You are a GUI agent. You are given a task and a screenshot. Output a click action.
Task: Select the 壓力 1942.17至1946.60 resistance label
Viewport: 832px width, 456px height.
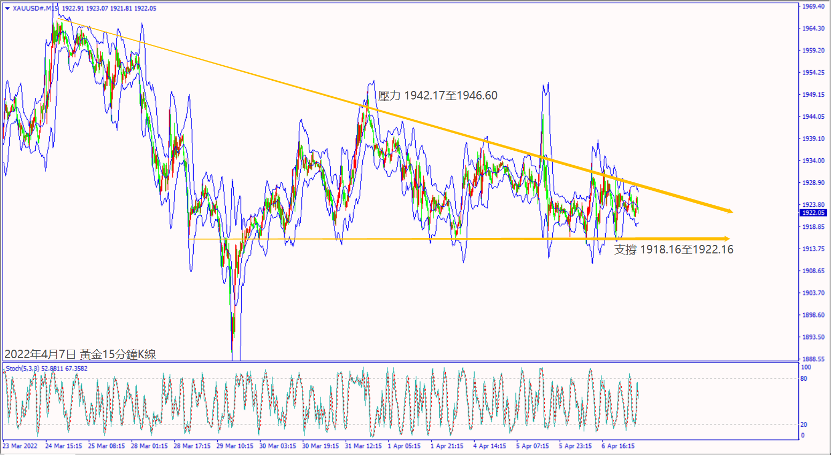pyautogui.click(x=437, y=96)
